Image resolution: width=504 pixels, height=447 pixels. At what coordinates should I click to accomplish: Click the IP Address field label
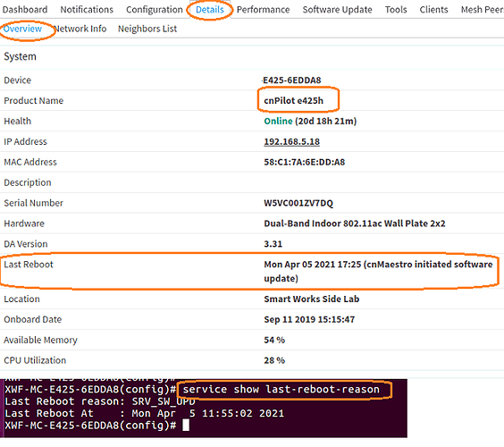pos(25,141)
